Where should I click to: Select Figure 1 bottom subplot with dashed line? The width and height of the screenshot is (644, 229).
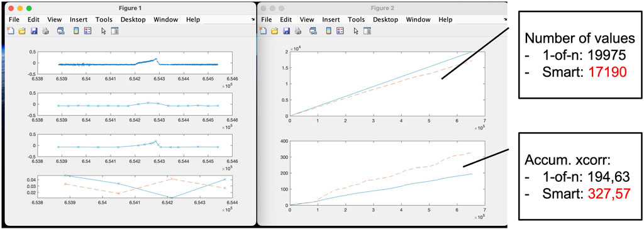coord(135,187)
